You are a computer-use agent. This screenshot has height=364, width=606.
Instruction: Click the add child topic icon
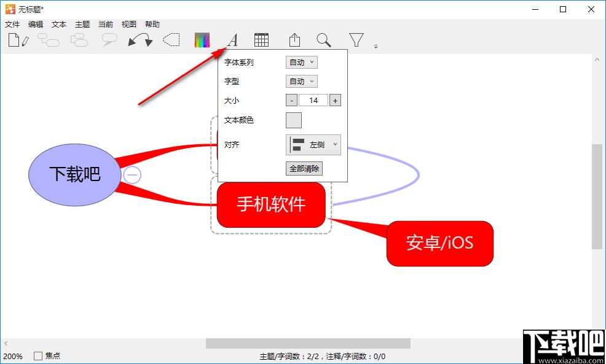click(49, 40)
